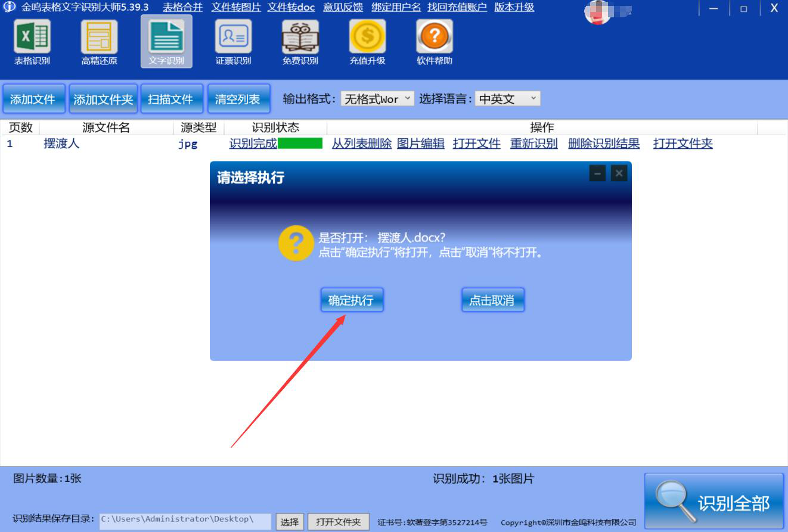The width and height of the screenshot is (788, 532).
Task: Select the 证票识别 certificate recognition tool
Action: point(232,42)
